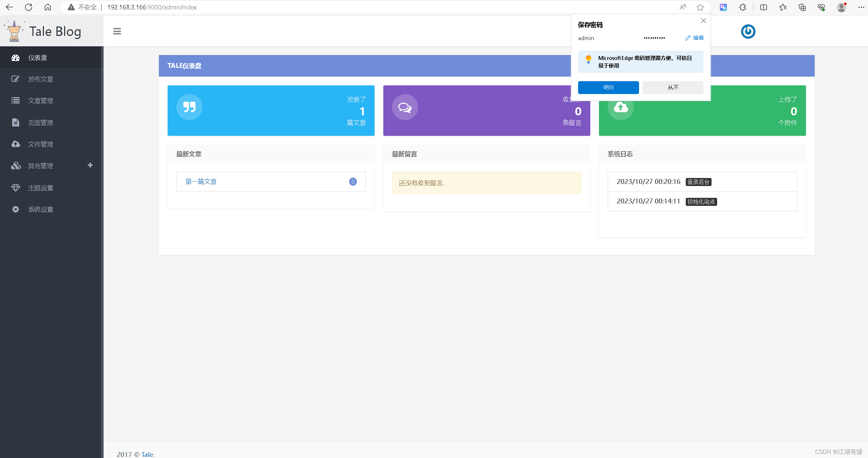Open the 文件管理 menu item
This screenshot has height=458, width=868.
(x=51, y=144)
